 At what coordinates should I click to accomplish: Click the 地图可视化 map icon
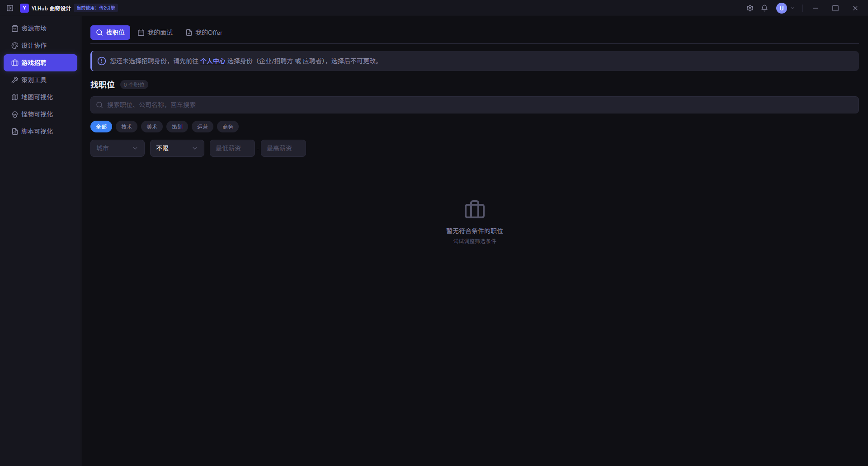[15, 97]
